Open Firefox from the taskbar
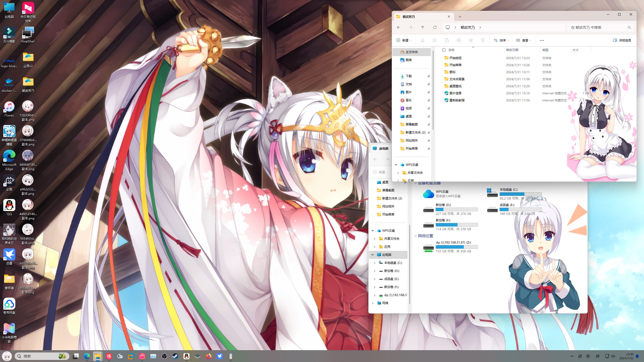The width and height of the screenshot is (644, 362). point(208,356)
